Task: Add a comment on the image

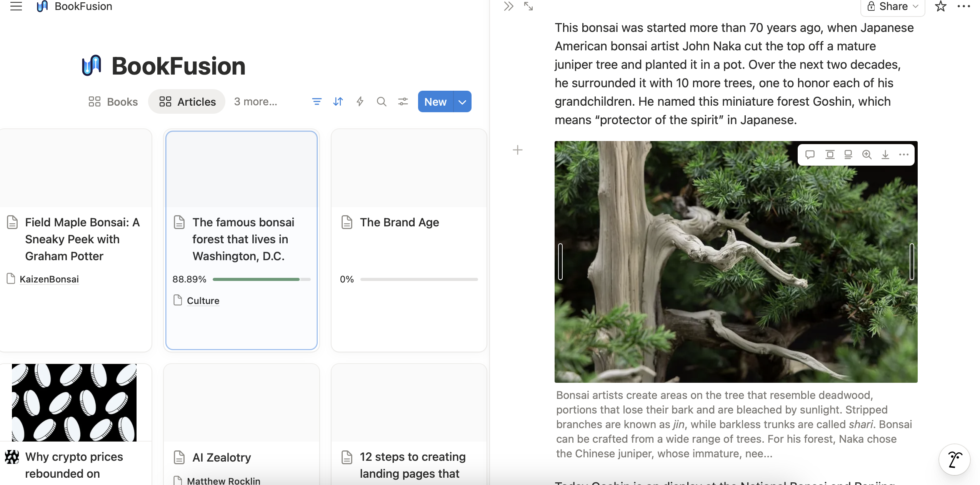Action: (810, 154)
